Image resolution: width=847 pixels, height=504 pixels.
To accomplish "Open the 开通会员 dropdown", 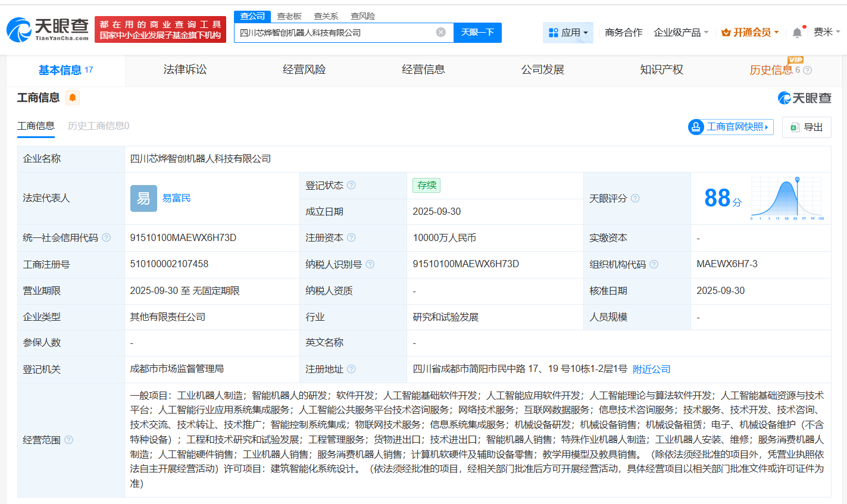I will [x=750, y=33].
